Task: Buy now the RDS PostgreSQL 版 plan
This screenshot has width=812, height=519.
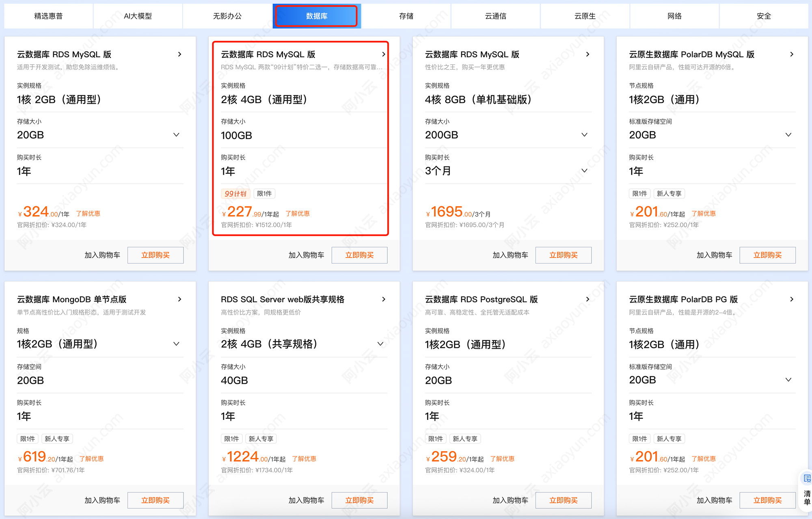Action: point(564,500)
